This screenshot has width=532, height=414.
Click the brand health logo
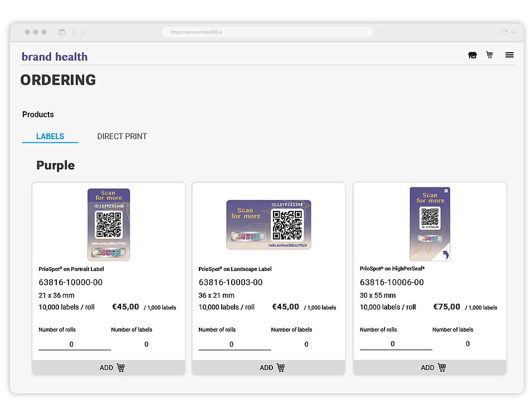[x=55, y=56]
